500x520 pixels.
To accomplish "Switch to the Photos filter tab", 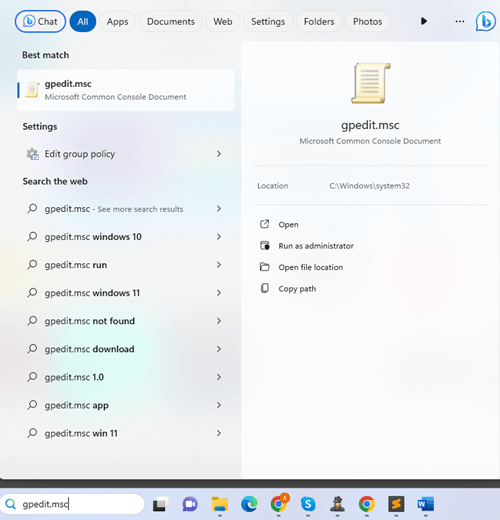I will point(367,21).
